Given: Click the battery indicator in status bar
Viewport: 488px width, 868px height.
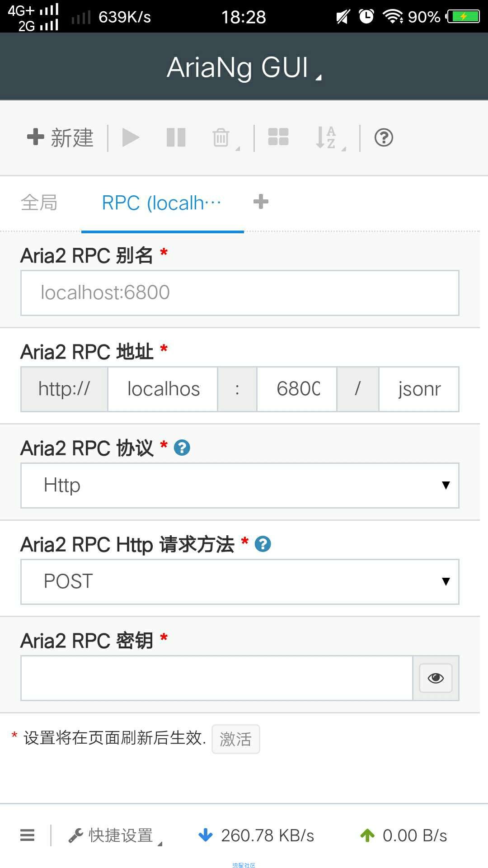Looking at the screenshot, I should click(x=463, y=17).
